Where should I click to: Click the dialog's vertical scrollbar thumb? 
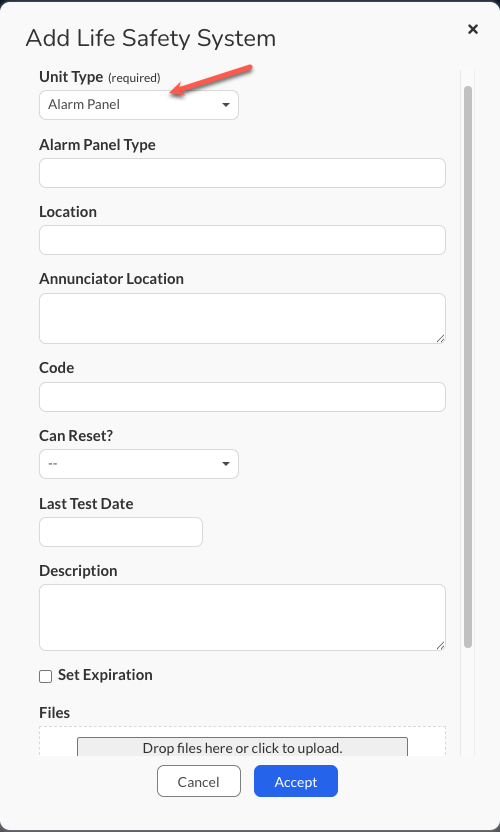pyautogui.click(x=468, y=367)
